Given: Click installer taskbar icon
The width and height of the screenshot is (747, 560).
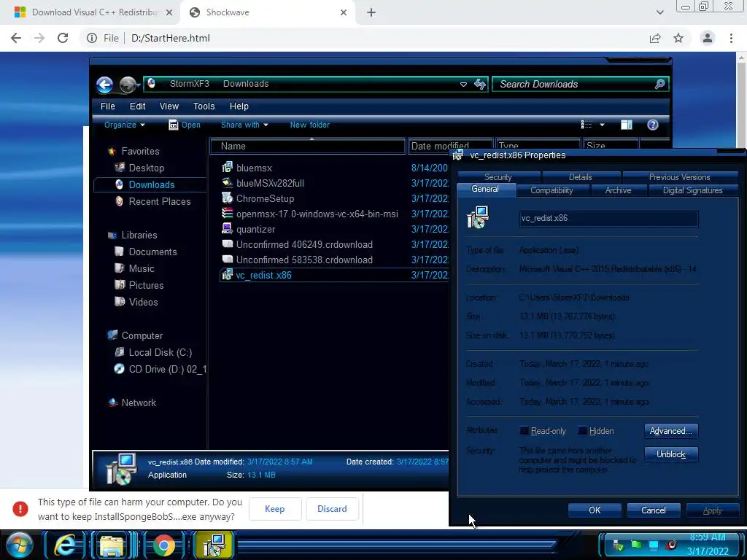Looking at the screenshot, I should [214, 545].
